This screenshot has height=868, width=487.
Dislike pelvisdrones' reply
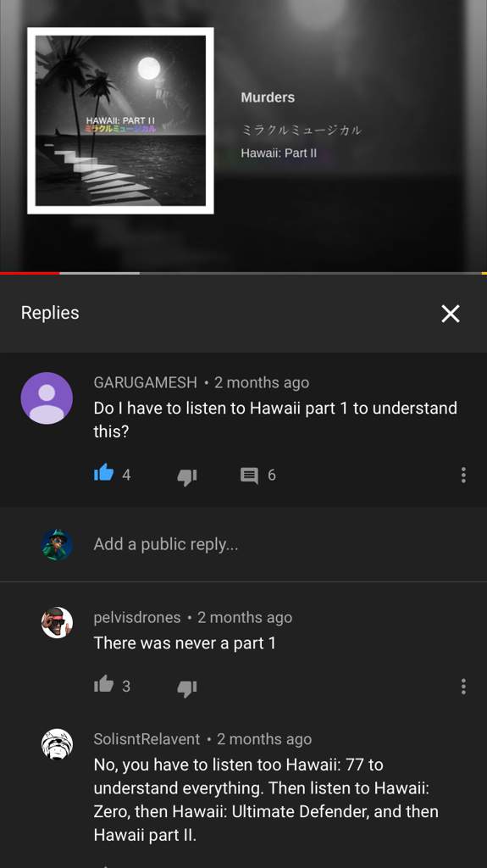click(x=187, y=687)
